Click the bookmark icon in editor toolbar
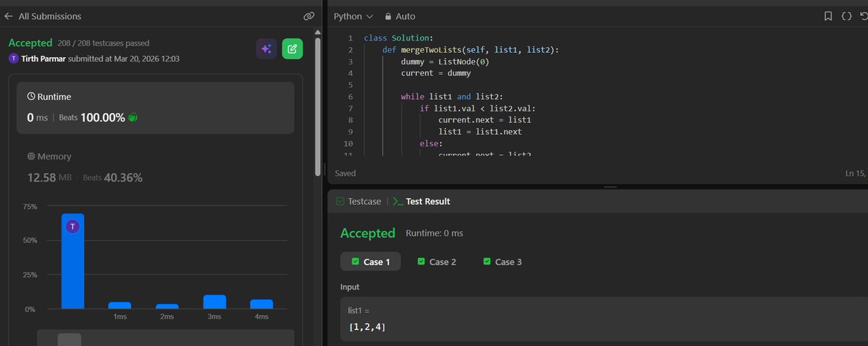The image size is (868, 346). [828, 17]
